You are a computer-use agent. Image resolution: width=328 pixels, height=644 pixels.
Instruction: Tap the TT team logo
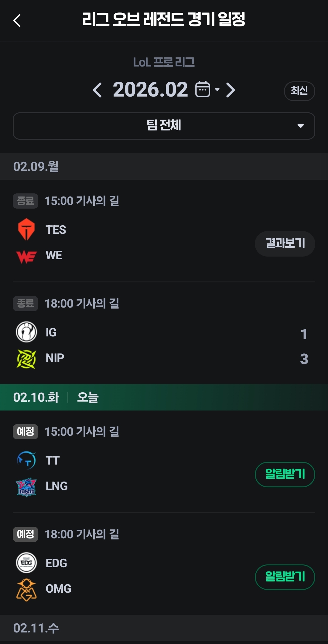tap(26, 460)
